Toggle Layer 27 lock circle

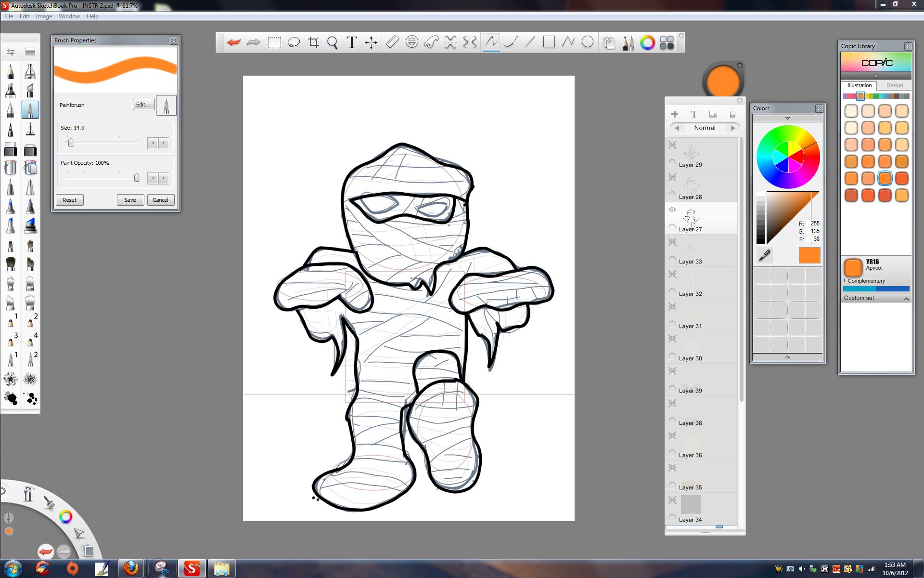[x=672, y=227]
